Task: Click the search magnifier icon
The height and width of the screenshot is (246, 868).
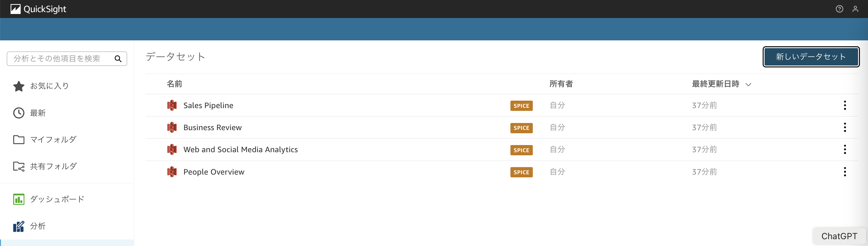Action: coord(118,59)
